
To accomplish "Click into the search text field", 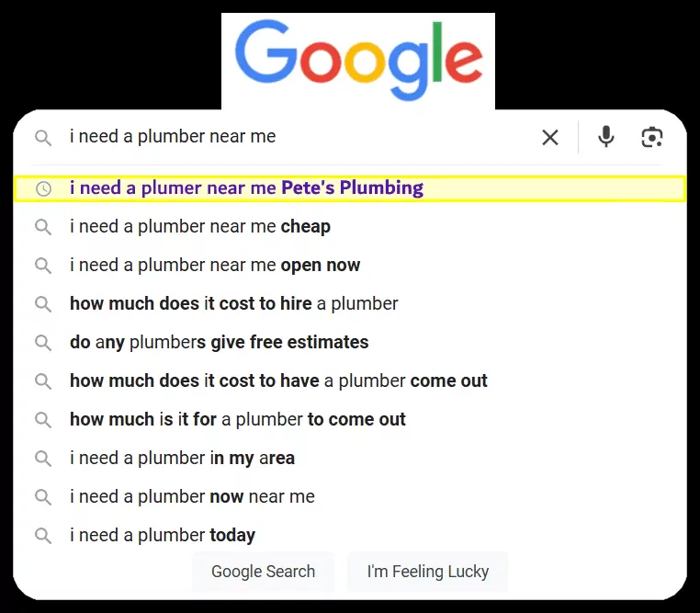I will [x=294, y=137].
